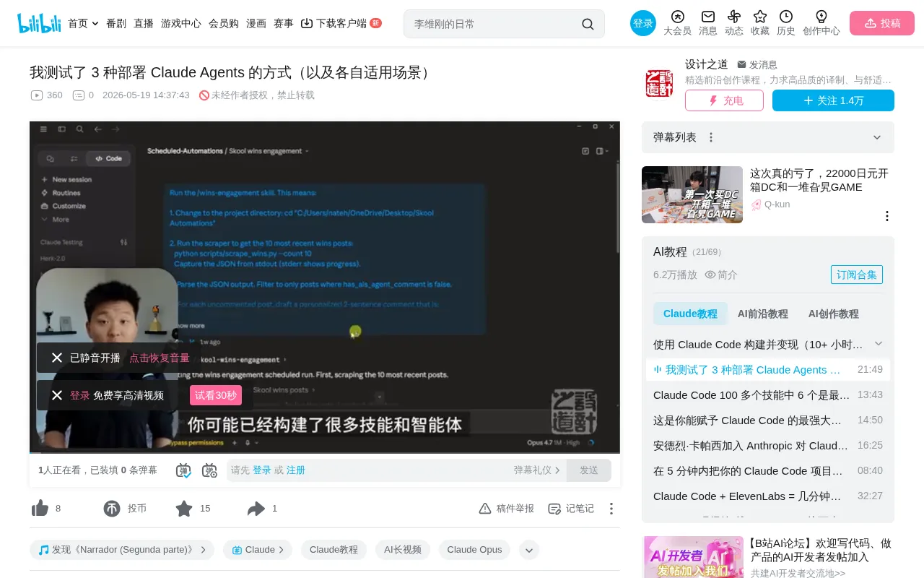Report the video via 稿件举报

click(x=507, y=509)
